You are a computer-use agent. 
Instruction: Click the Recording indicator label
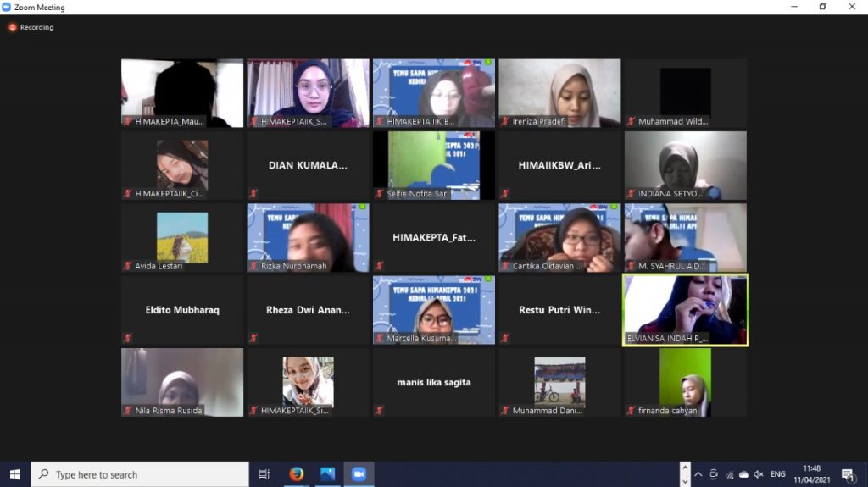pos(36,27)
